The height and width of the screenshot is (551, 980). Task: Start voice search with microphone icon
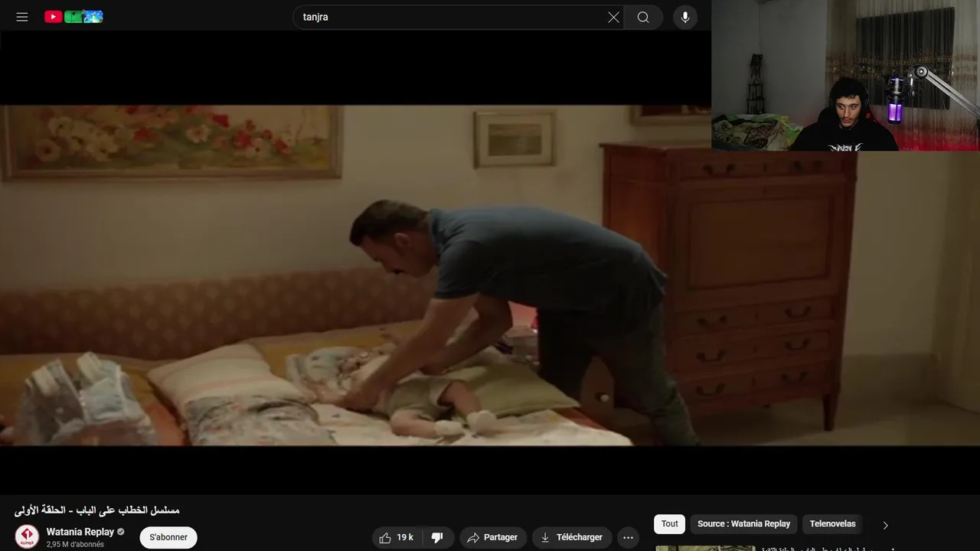tap(685, 17)
